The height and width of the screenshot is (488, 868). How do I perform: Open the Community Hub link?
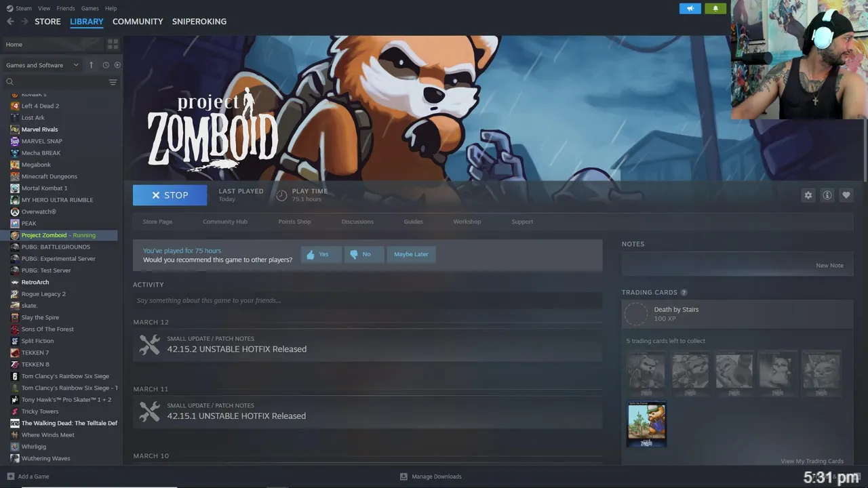click(225, 222)
